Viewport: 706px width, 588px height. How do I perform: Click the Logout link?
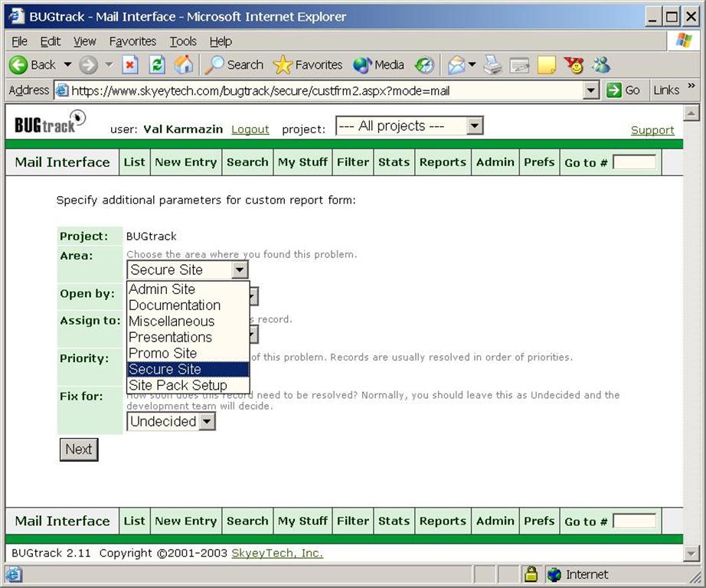pos(250,129)
